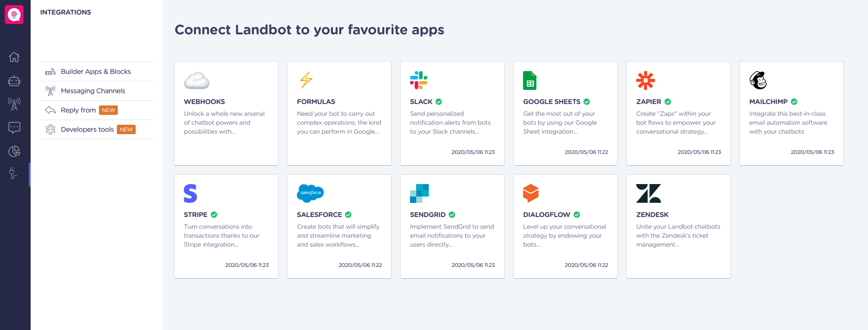The image size is (868, 330).
Task: Open the Webhooks integration card
Action: [226, 113]
